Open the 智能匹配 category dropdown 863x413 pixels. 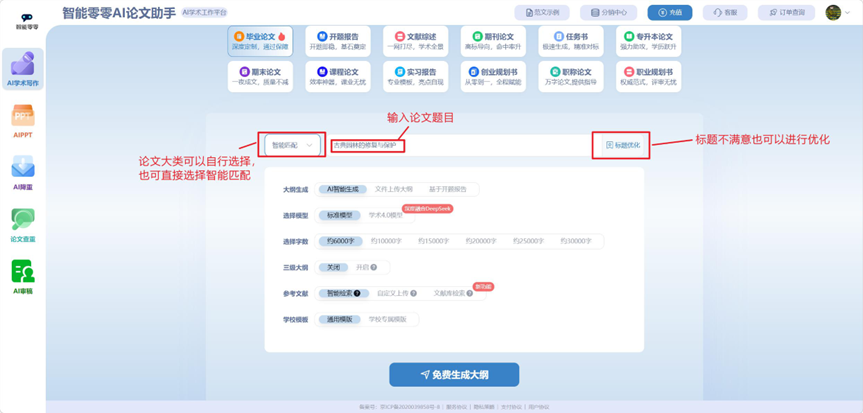coord(292,145)
